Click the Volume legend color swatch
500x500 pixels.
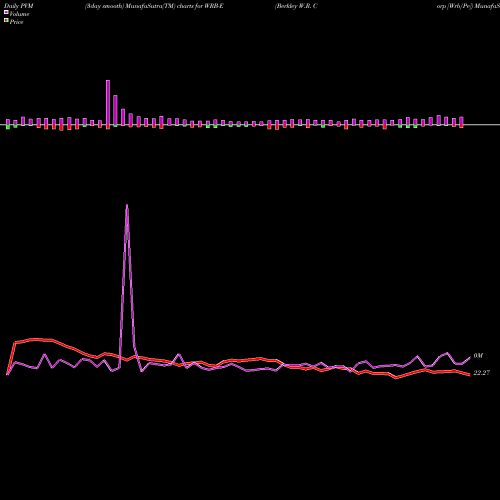(x=6, y=12)
